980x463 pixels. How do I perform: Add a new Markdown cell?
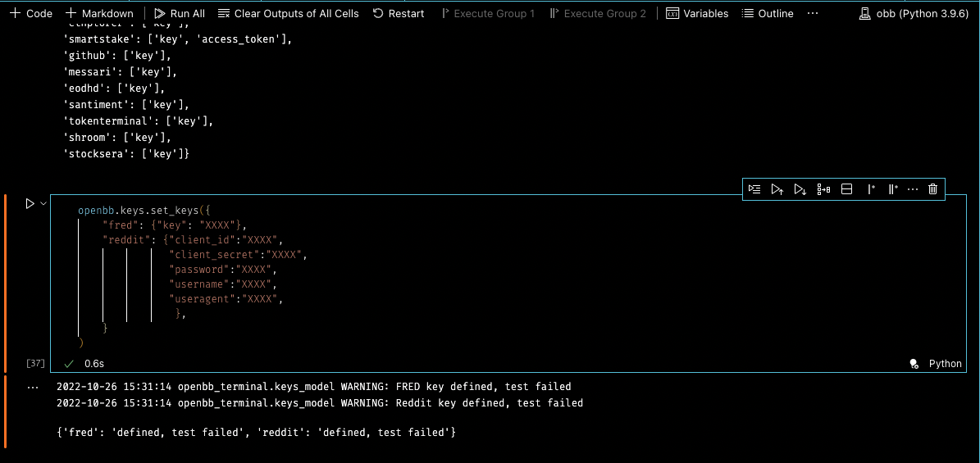point(99,13)
